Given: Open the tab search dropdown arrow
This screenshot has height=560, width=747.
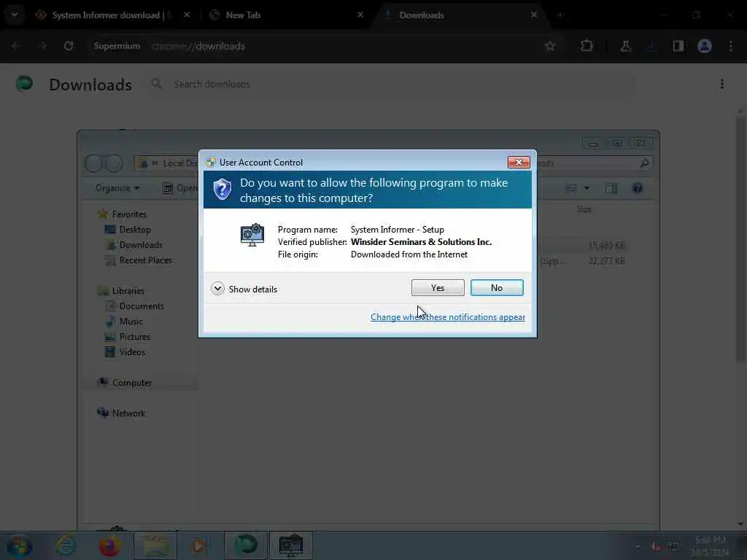Looking at the screenshot, I should 15,15.
